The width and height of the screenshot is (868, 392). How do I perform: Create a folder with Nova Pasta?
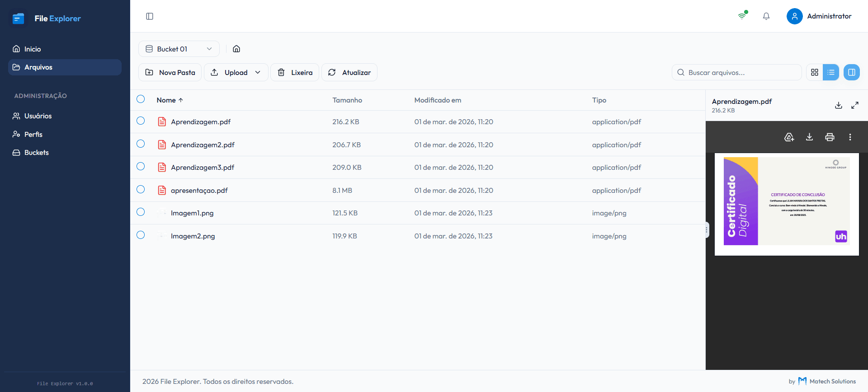[170, 72]
